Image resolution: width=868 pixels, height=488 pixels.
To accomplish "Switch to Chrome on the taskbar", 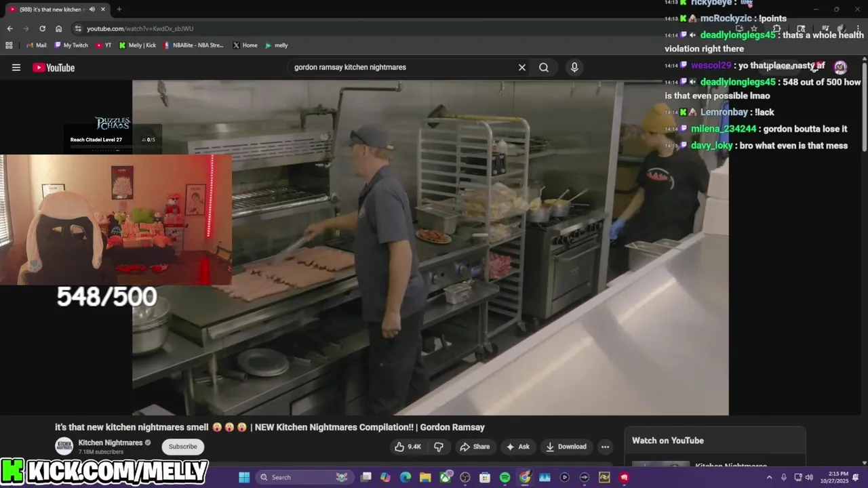I will click(x=525, y=477).
